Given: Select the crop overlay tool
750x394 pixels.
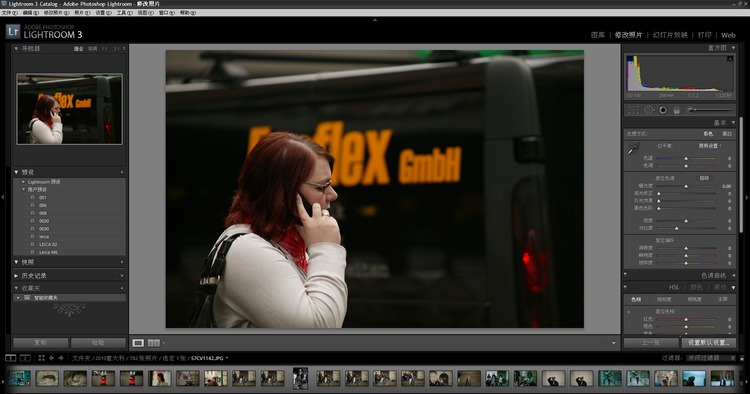Looking at the screenshot, I should point(633,110).
